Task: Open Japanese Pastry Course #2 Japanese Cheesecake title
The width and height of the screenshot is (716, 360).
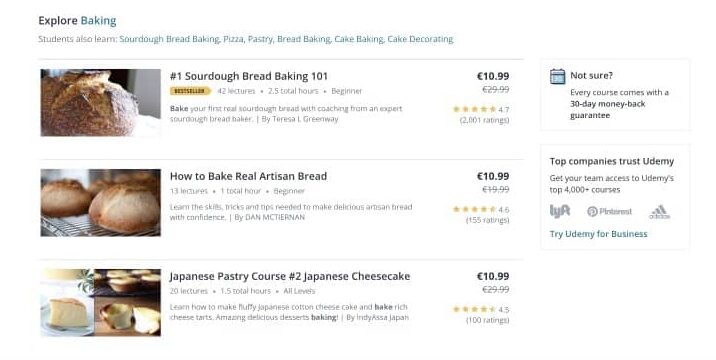Action: tap(290, 276)
